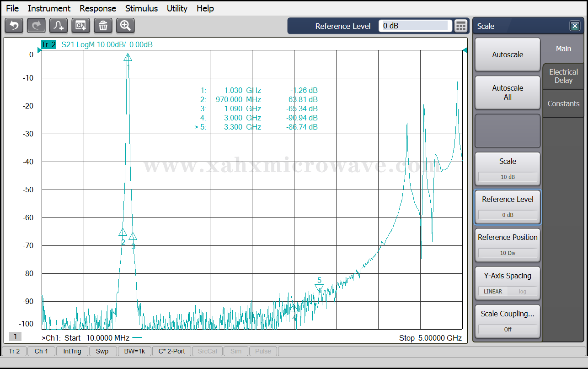Click the window number 1 box

click(x=15, y=337)
